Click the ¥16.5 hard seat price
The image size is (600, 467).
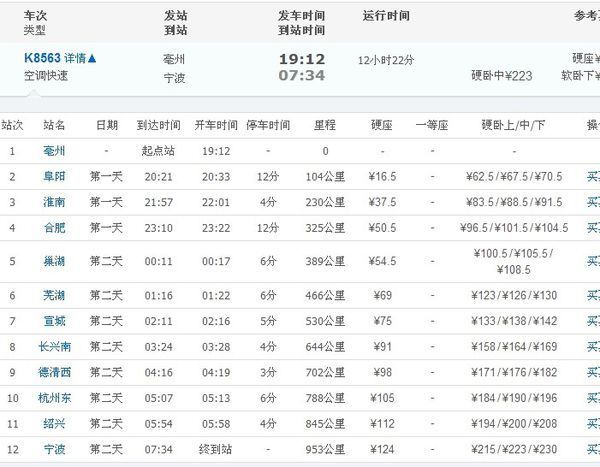[382, 176]
